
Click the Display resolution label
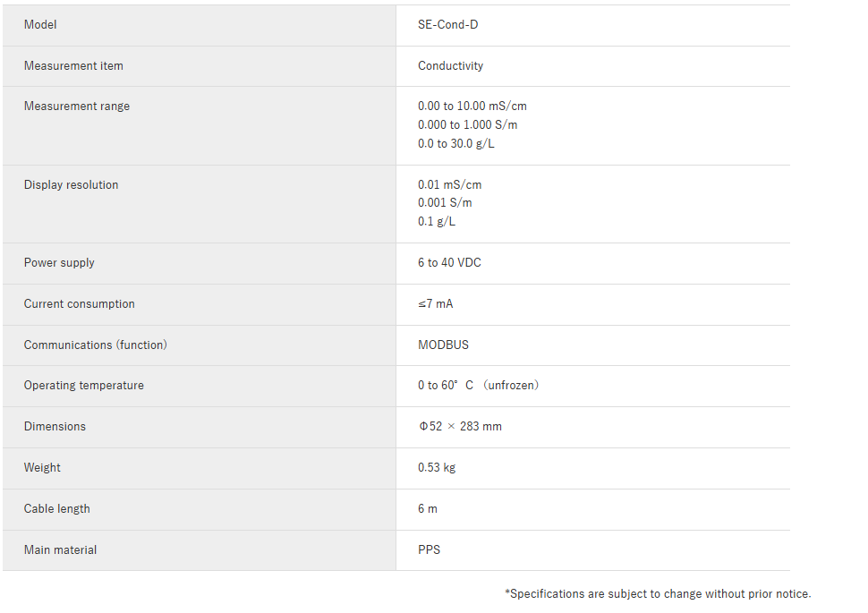(71, 185)
